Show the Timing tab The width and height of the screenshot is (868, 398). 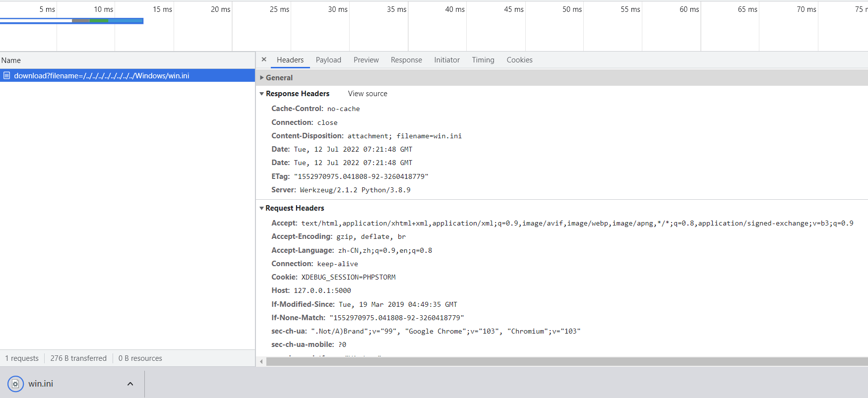(x=483, y=60)
